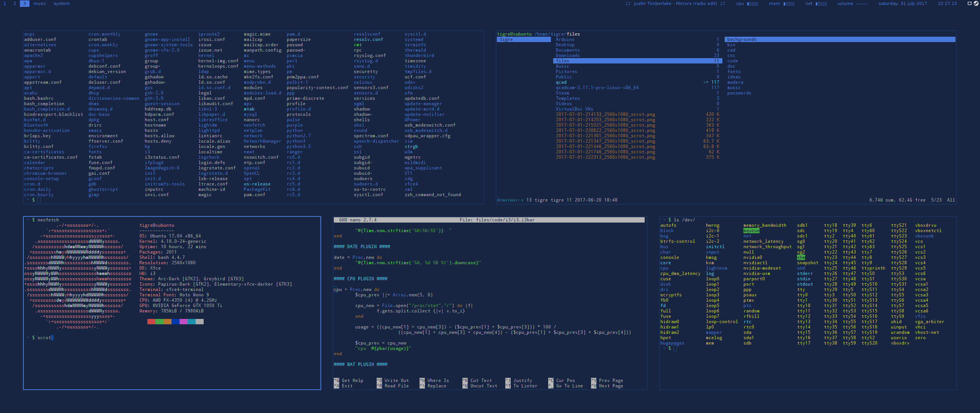
Task: Switch to the system workspace
Action: (62, 3)
